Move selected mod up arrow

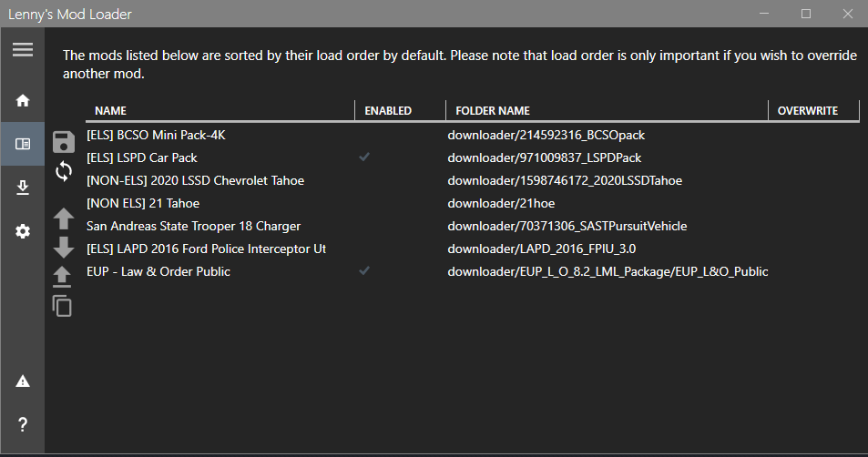[64, 218]
